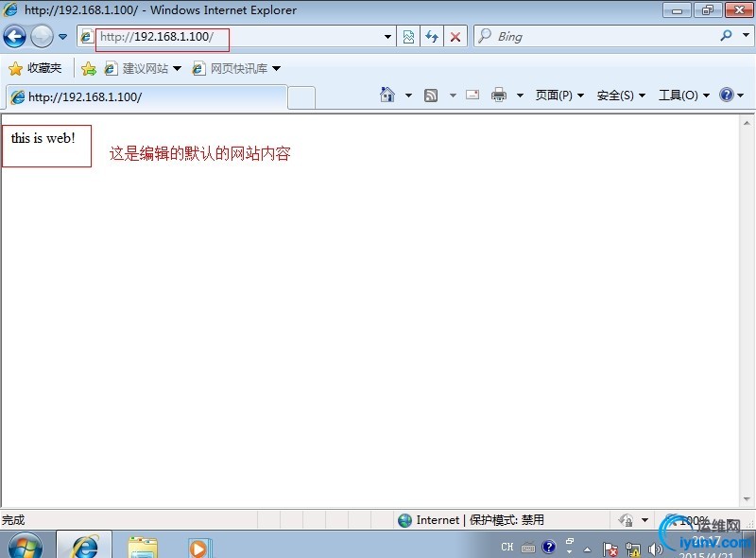Expand the 建议网站 dropdown arrow
756x558 pixels.
(x=177, y=68)
